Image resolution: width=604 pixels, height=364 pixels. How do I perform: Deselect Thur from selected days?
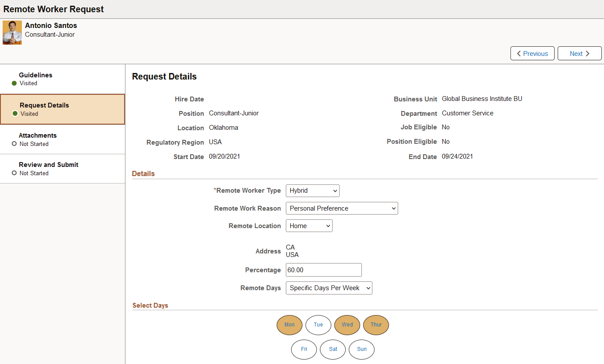pos(376,325)
